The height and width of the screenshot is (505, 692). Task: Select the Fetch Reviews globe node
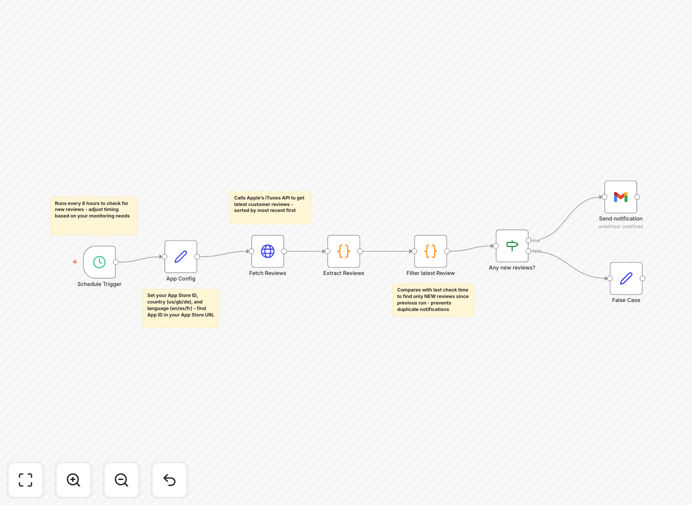267,251
